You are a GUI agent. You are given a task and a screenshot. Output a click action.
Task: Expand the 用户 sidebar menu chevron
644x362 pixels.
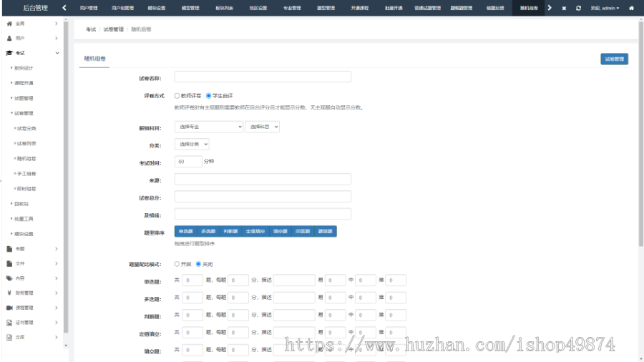[x=57, y=38]
